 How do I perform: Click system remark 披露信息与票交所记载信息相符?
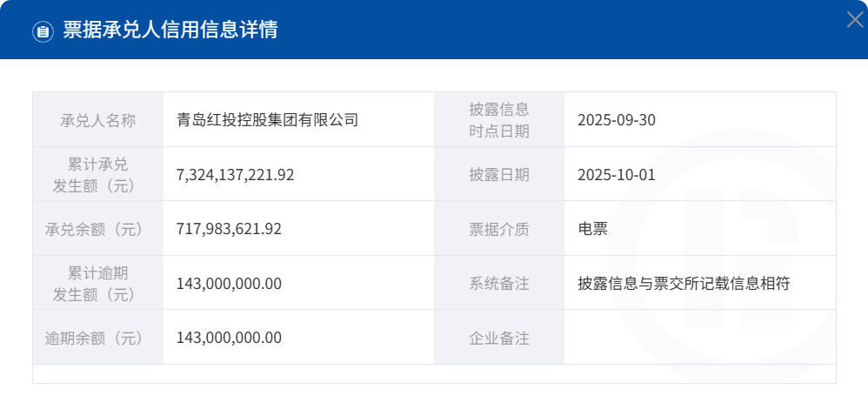(684, 284)
